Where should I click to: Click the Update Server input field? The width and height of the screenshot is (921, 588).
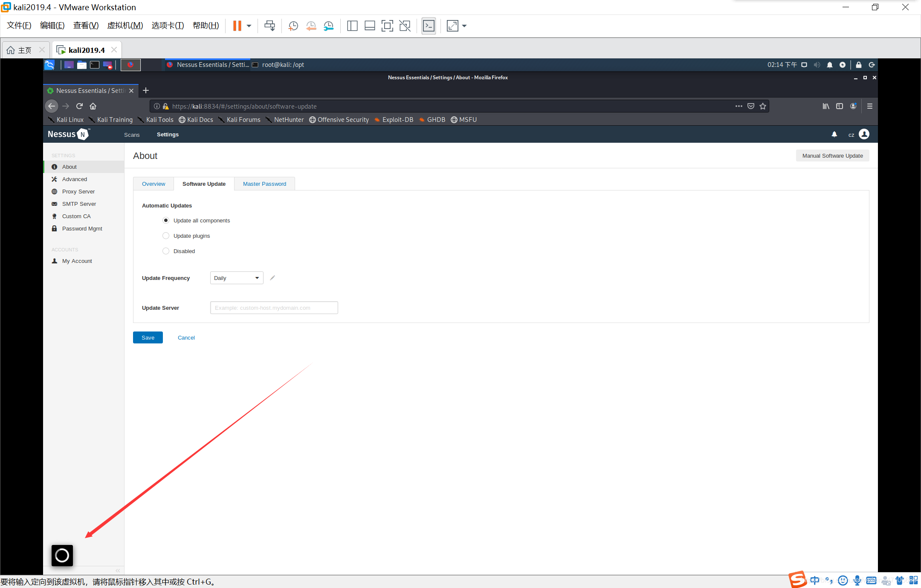274,308
